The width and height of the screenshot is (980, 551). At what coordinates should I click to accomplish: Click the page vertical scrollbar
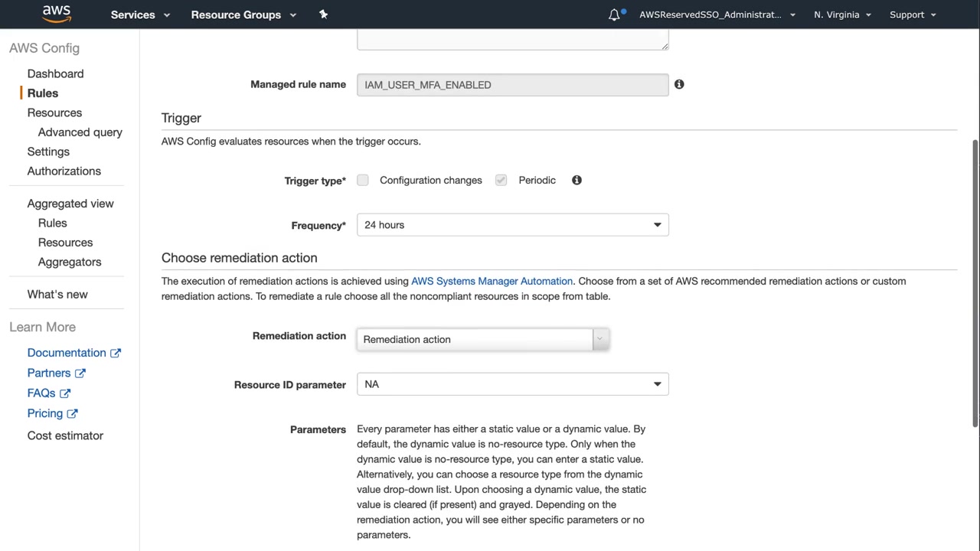click(x=975, y=283)
